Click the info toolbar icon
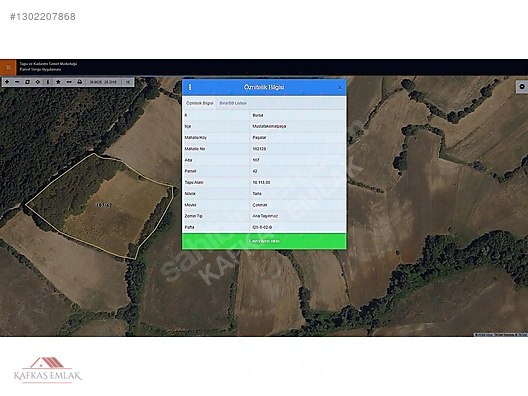528x396 pixels. pos(48,82)
